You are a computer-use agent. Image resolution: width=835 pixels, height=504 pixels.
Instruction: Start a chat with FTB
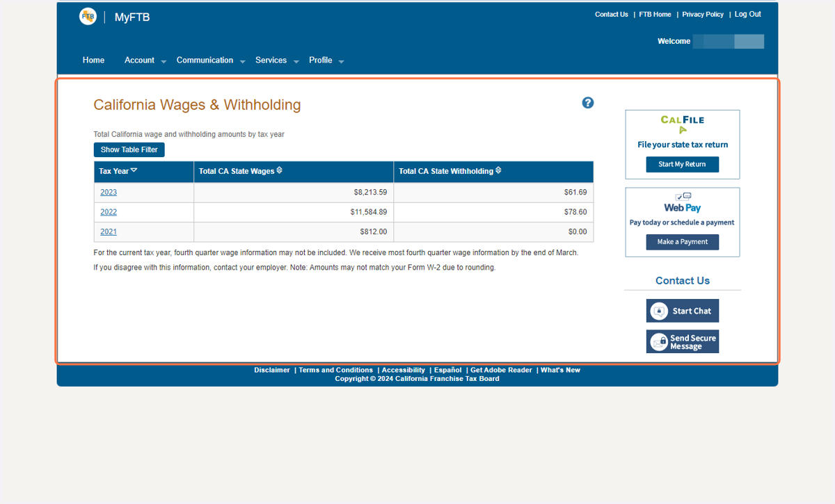click(683, 311)
